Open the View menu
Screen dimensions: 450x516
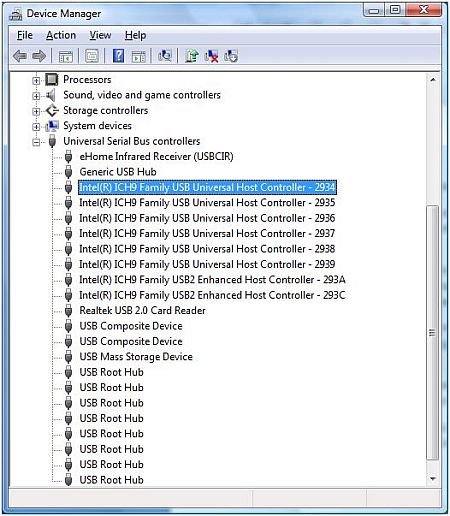click(x=100, y=35)
